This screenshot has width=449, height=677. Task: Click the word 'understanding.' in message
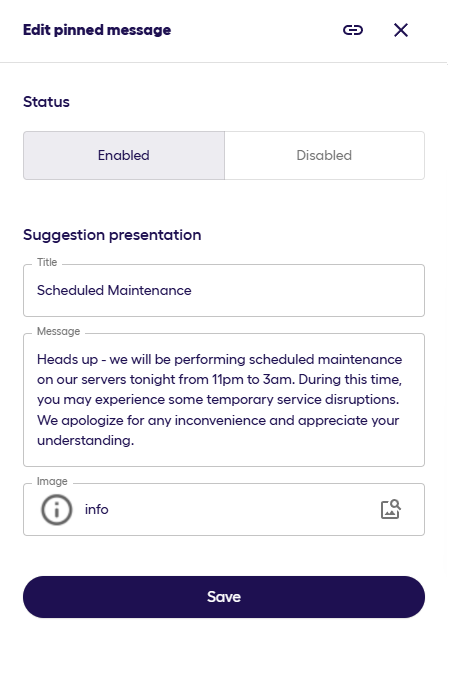tap(85, 440)
